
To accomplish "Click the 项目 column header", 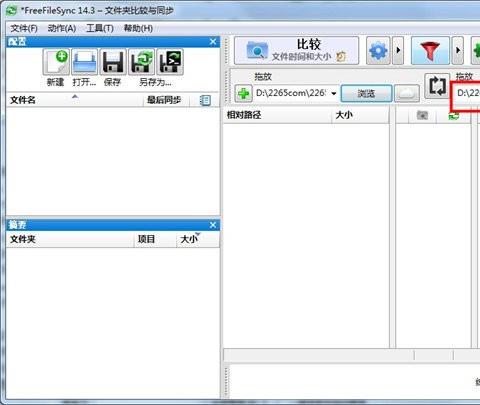I will pyautogui.click(x=155, y=239).
